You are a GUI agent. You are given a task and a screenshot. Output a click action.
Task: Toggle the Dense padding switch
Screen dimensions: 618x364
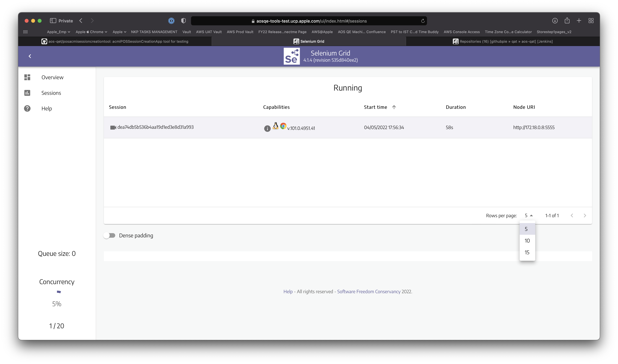(x=109, y=235)
